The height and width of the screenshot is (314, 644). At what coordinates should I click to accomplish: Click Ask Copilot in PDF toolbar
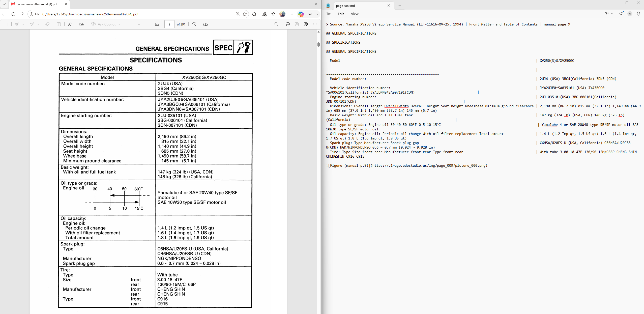coord(103,24)
